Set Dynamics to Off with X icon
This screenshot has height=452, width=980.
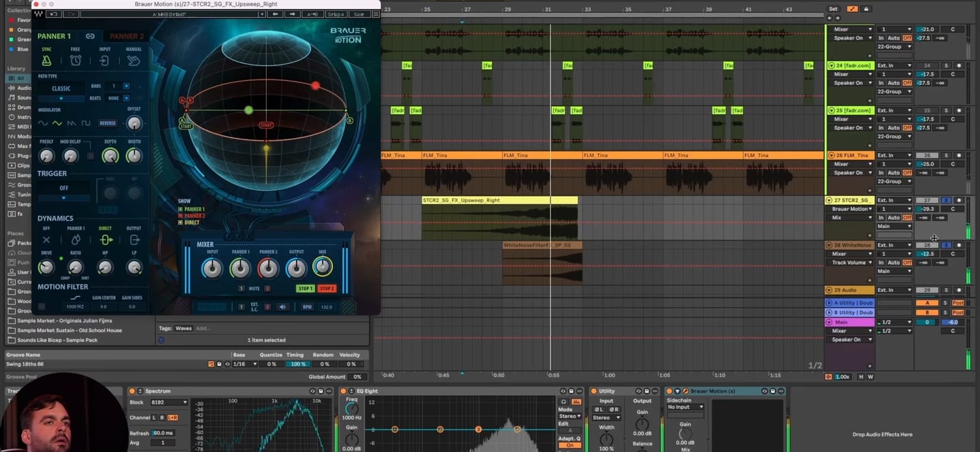click(x=46, y=240)
